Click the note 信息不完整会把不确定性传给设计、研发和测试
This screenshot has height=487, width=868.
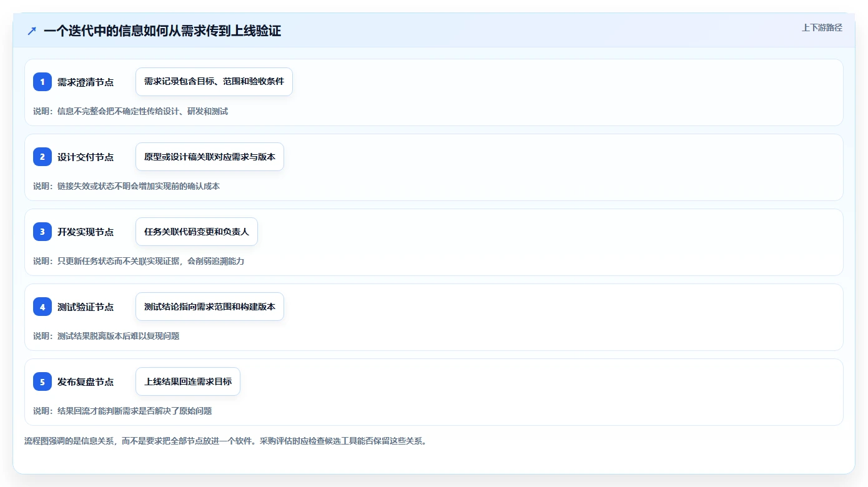[x=142, y=111]
